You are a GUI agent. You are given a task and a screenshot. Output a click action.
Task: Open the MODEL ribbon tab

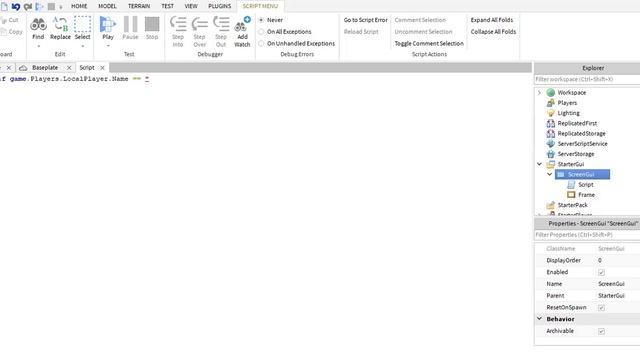pos(107,6)
